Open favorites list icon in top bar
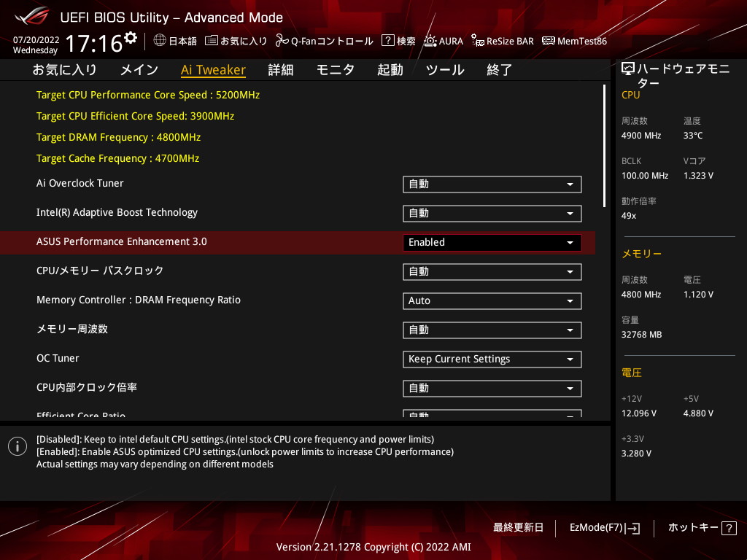This screenshot has height=560, width=747. tap(212, 41)
